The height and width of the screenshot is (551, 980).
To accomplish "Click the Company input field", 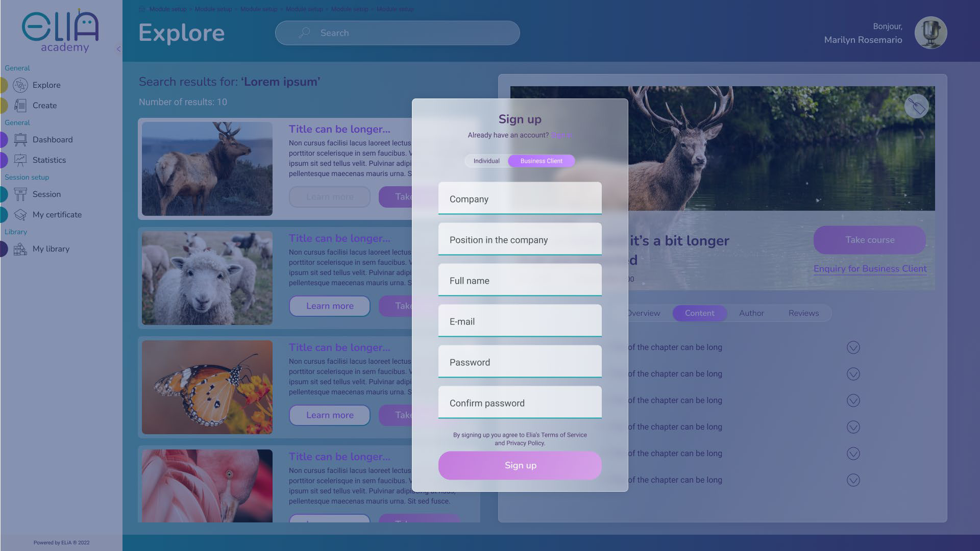I will coord(520,199).
